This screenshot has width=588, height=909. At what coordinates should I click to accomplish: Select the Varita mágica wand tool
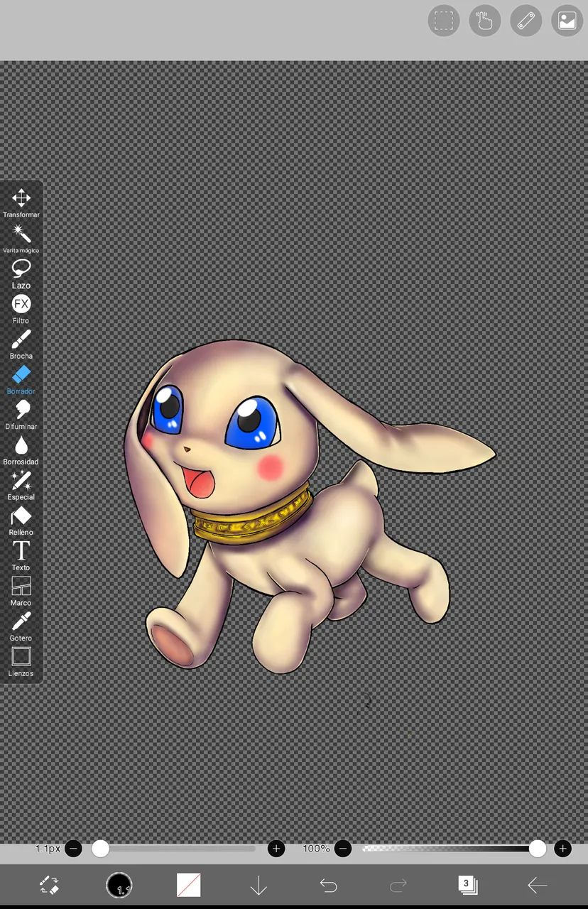pyautogui.click(x=21, y=239)
